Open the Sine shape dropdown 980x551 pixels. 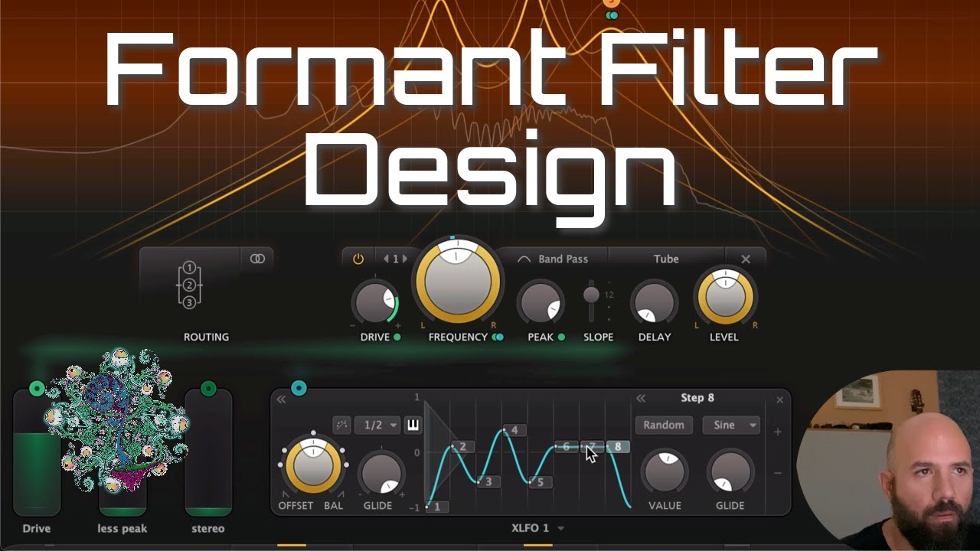[x=731, y=425]
